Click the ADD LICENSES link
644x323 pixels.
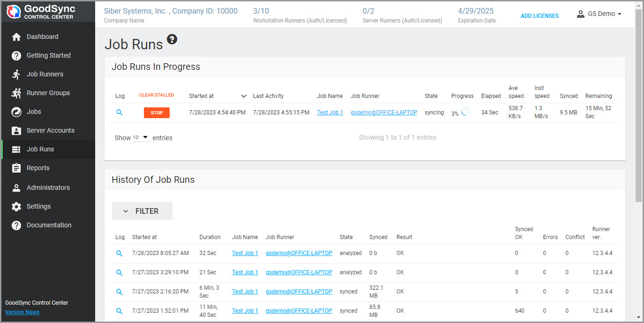click(539, 16)
